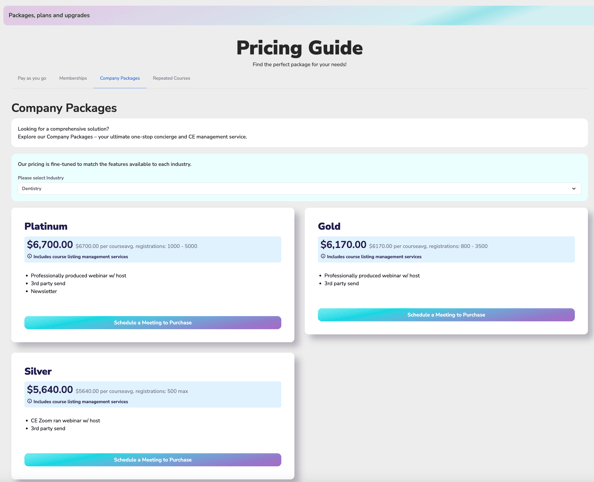The image size is (594, 482).
Task: Schedule a Meeting to Purchase Silver package
Action: point(153,460)
